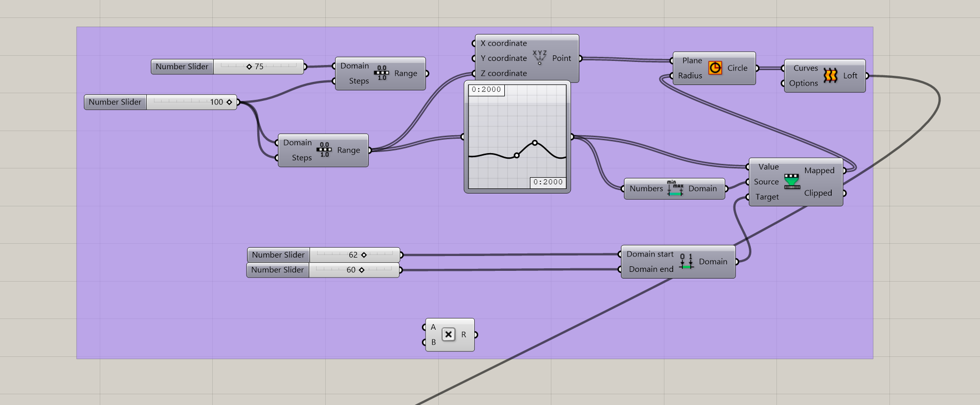
Task: Click the slider handle showing value 62
Action: 364,255
